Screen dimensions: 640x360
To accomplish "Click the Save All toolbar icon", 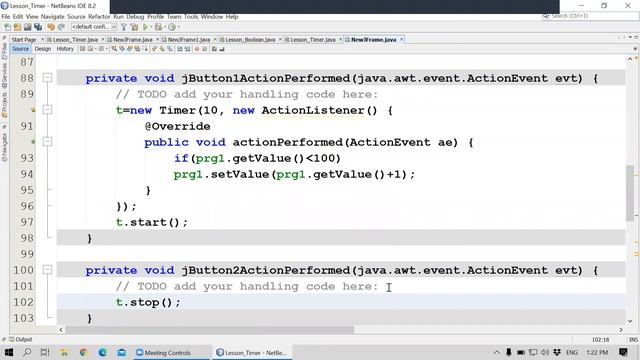I will 38,27.
